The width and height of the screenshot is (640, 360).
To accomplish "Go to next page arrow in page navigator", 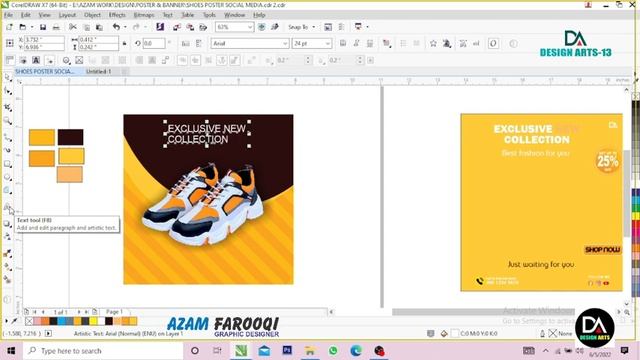I will point(79,312).
